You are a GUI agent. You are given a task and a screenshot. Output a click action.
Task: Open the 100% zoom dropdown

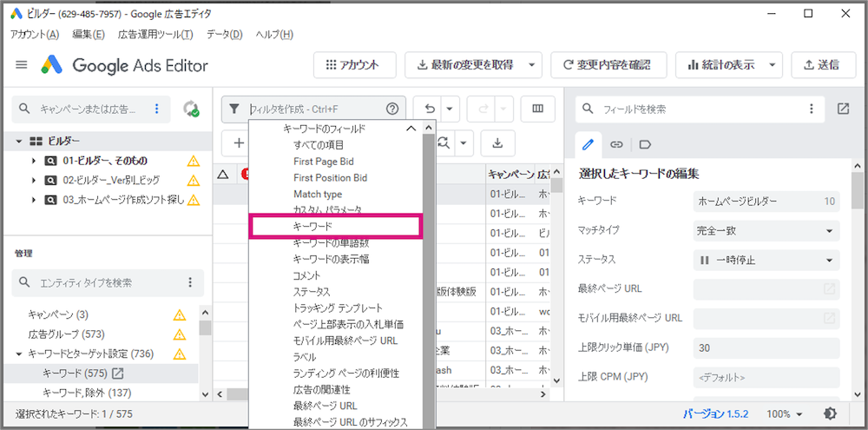coord(785,413)
